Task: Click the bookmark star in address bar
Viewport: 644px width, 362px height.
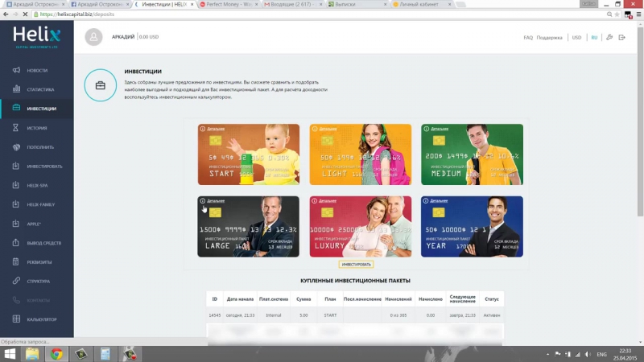Action: (617, 14)
